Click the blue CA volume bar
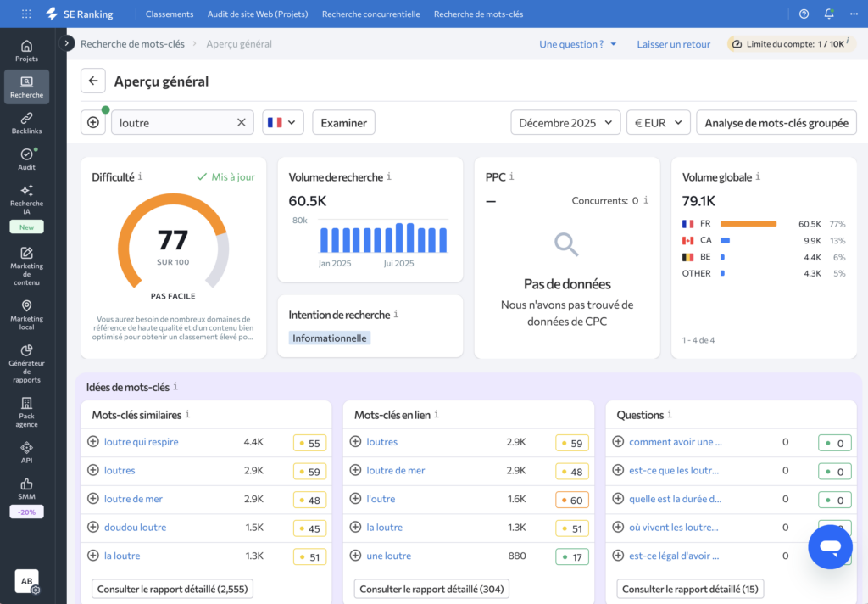The width and height of the screenshot is (868, 604). (x=726, y=240)
